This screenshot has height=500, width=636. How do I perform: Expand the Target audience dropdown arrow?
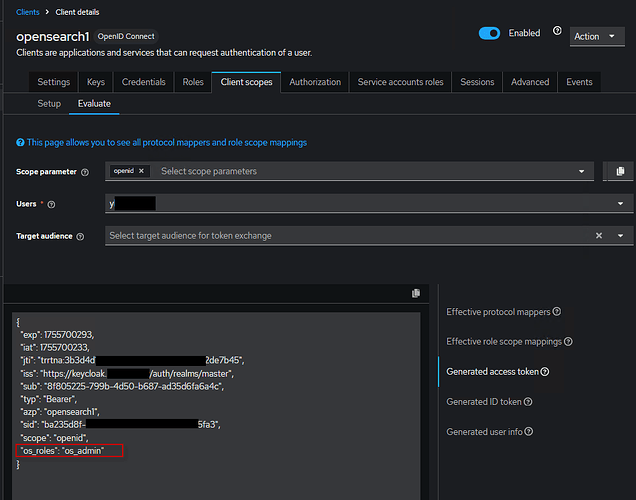620,236
